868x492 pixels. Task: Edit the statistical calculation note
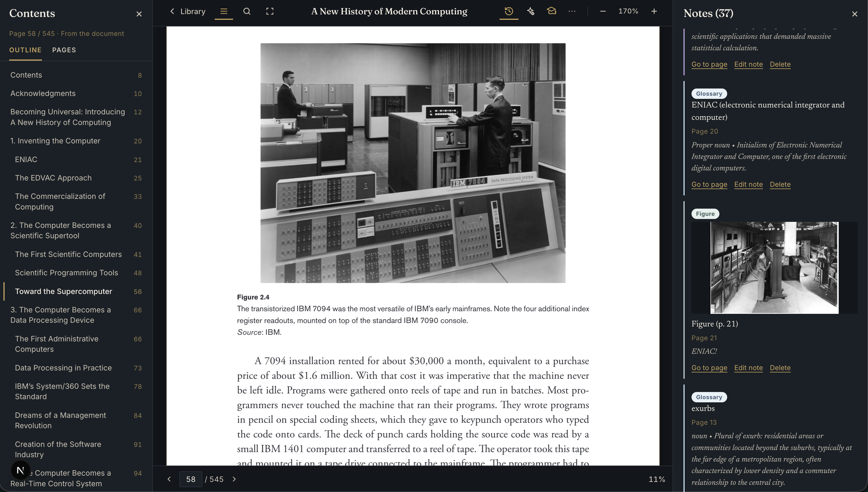(748, 64)
